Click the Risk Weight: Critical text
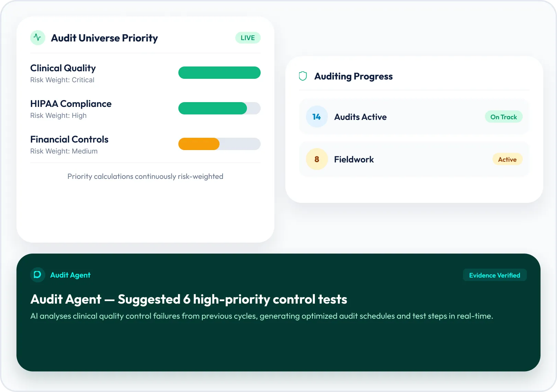The height and width of the screenshot is (392, 557). tap(62, 80)
